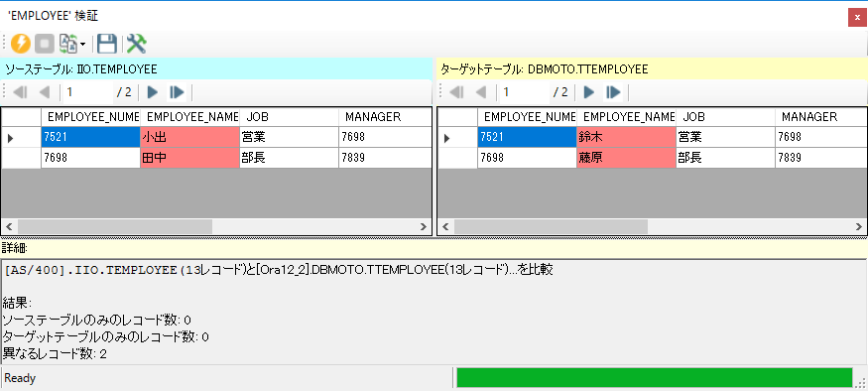Go to first page in target table navigator
Image resolution: width=868 pixels, height=391 pixels.
tap(456, 92)
